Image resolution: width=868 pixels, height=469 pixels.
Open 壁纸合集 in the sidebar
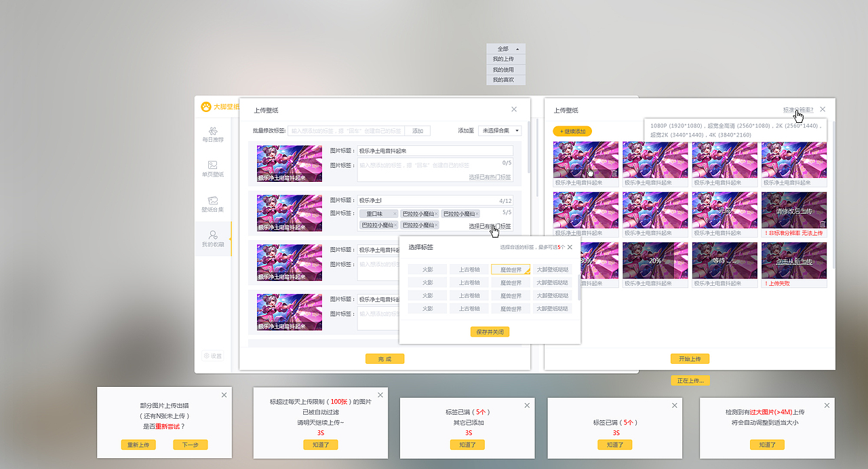point(214,204)
